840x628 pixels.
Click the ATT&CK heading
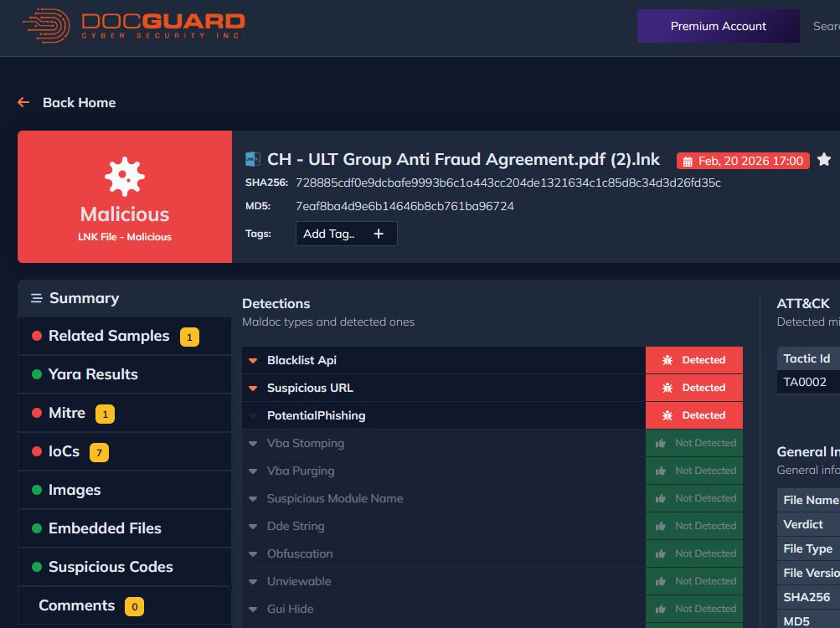pos(803,303)
